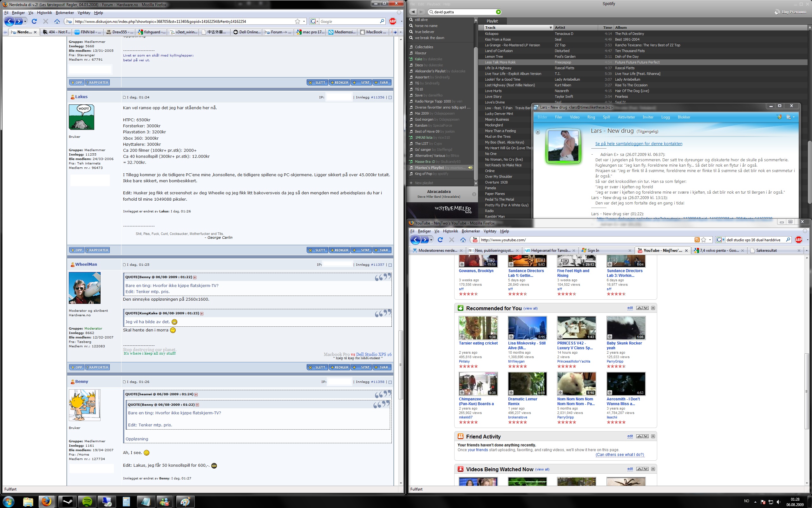Reload the diskusjon.no forum page
The image size is (812, 508).
coord(34,22)
